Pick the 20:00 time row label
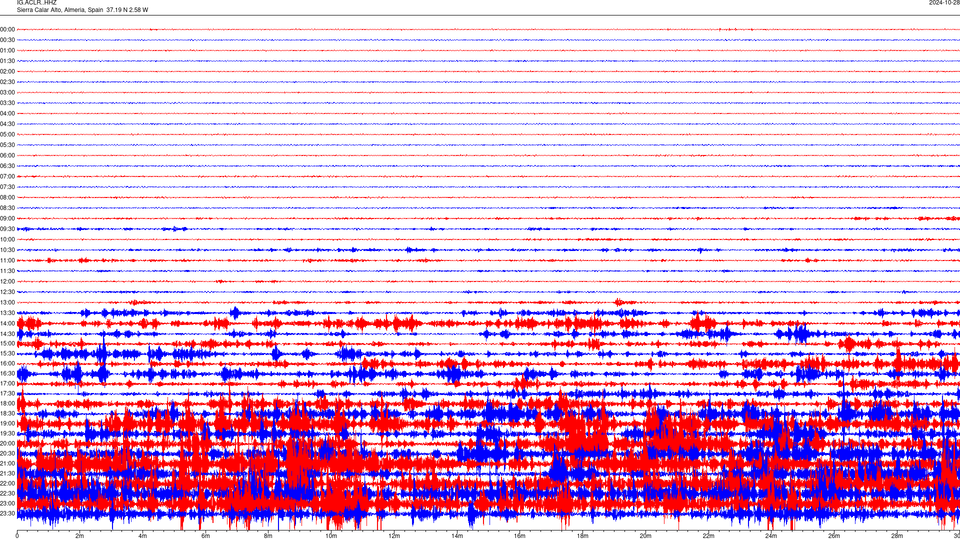 click(7, 443)
